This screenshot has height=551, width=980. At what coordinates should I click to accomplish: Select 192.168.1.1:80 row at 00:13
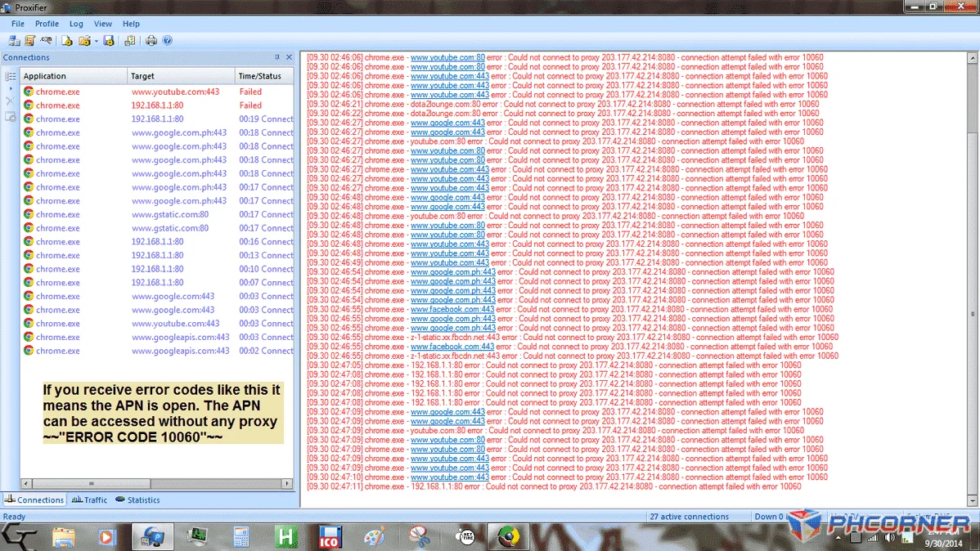[x=157, y=255]
